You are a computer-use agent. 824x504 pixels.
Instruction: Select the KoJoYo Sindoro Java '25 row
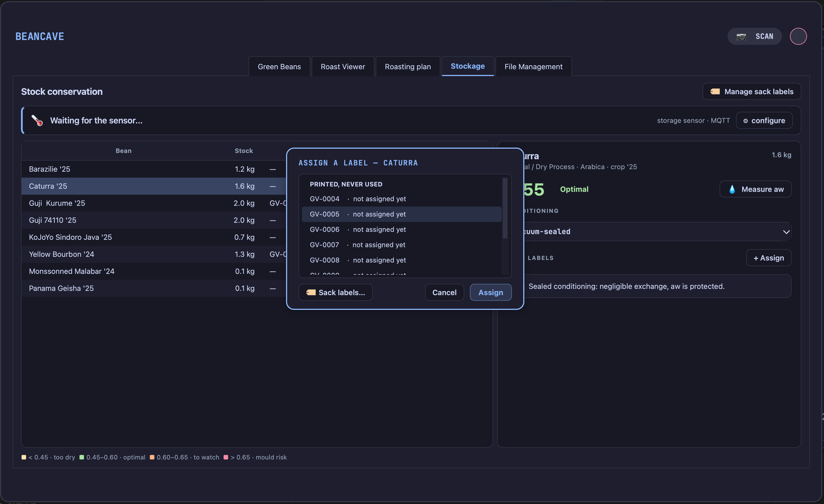point(154,237)
